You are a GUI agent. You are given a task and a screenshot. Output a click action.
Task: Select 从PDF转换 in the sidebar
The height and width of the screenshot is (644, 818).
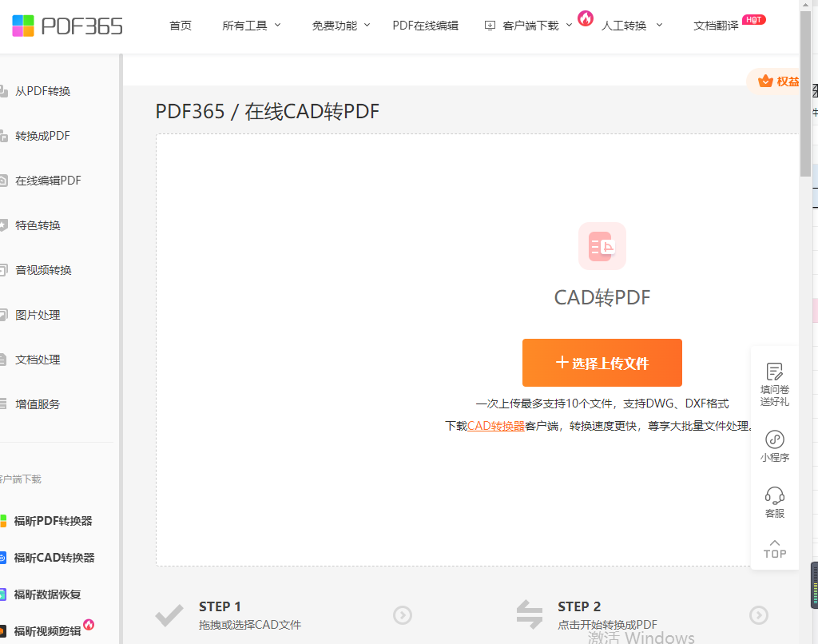click(x=43, y=91)
